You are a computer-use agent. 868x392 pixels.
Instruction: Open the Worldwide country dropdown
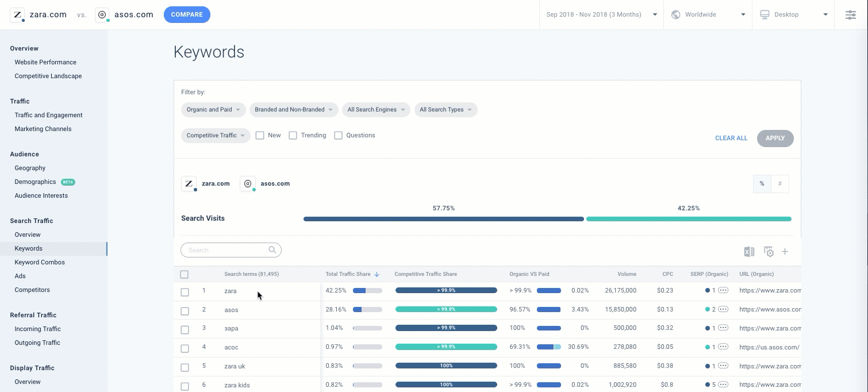pyautogui.click(x=708, y=14)
